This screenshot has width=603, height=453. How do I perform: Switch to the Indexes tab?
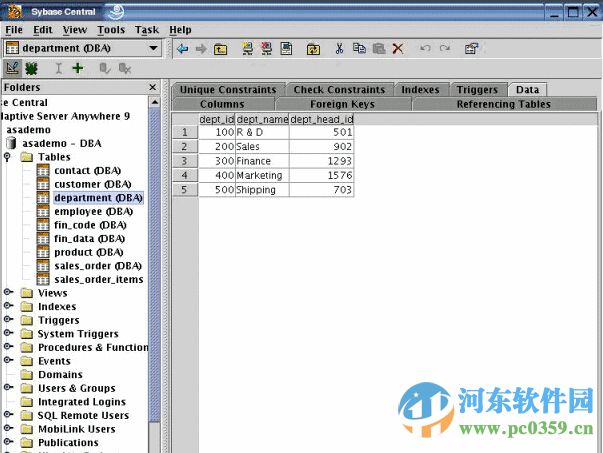pos(420,90)
